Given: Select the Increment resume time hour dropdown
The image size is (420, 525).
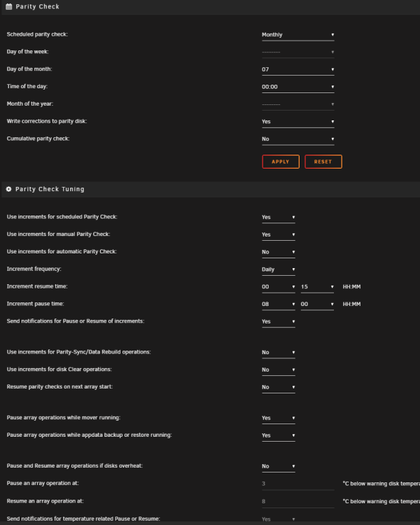Looking at the screenshot, I should pyautogui.click(x=279, y=287).
